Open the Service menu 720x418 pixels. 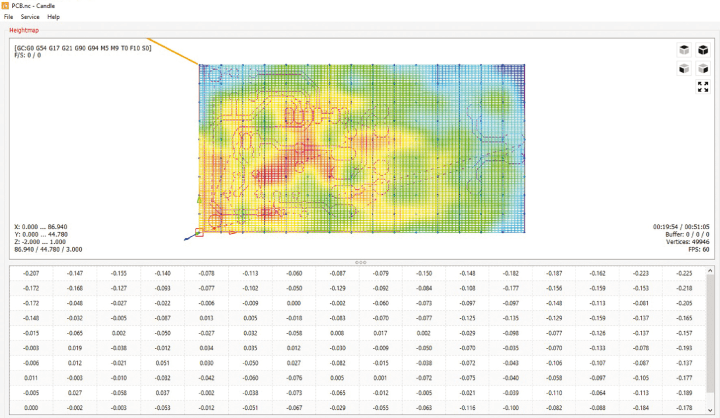[30, 17]
